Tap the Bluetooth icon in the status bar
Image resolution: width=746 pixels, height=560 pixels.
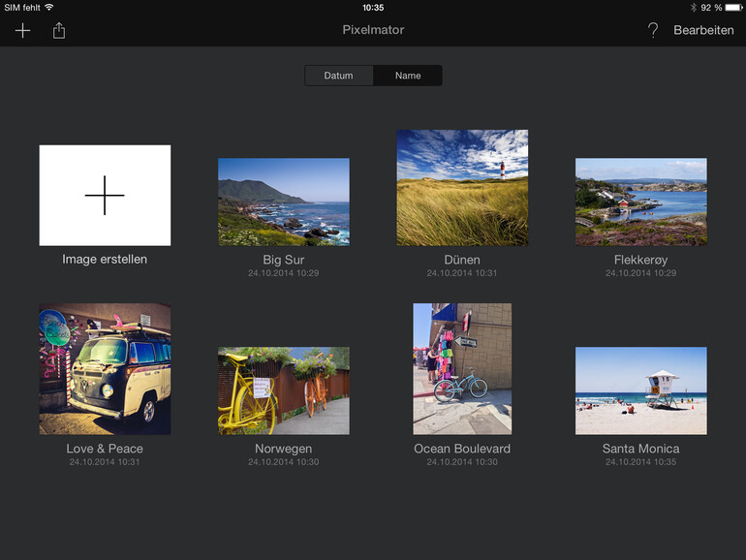693,7
